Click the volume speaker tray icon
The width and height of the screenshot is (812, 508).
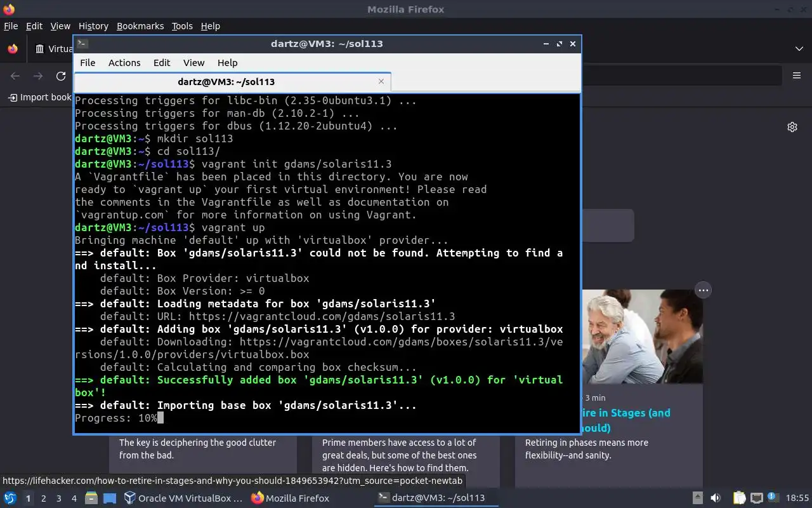(x=716, y=498)
